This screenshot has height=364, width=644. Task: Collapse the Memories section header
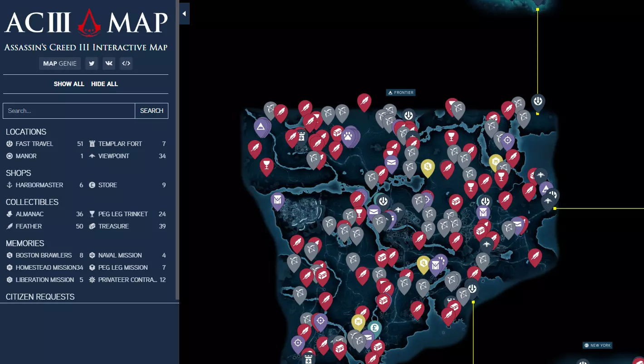coord(25,243)
